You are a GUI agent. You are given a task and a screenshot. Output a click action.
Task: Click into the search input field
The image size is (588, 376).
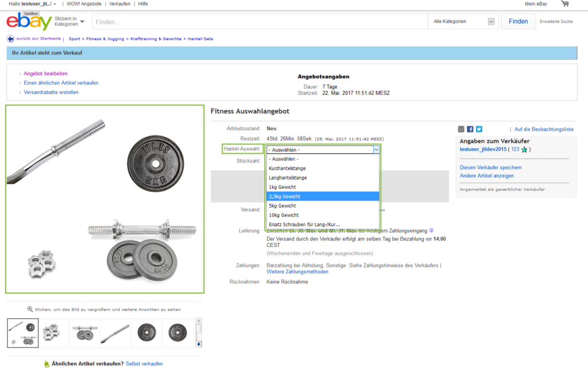tap(260, 22)
